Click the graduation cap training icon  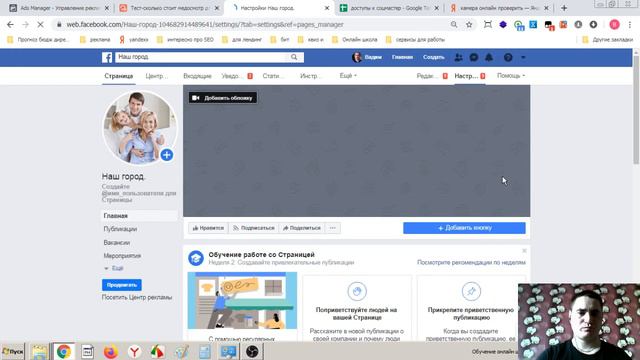(196, 258)
